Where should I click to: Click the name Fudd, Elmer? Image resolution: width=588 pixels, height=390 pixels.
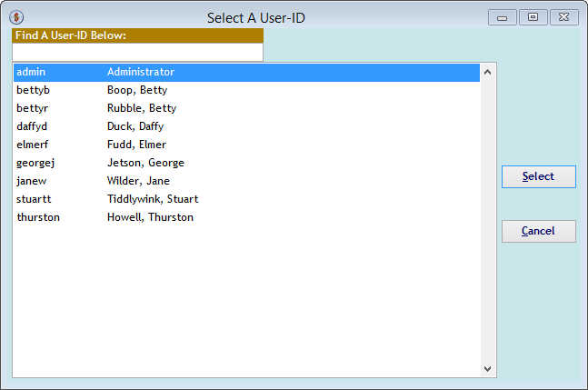136,145
